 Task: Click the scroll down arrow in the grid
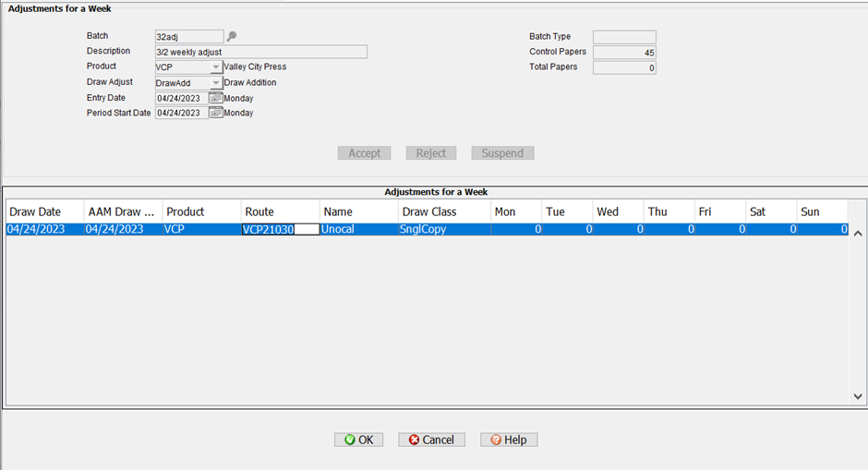coord(857,396)
